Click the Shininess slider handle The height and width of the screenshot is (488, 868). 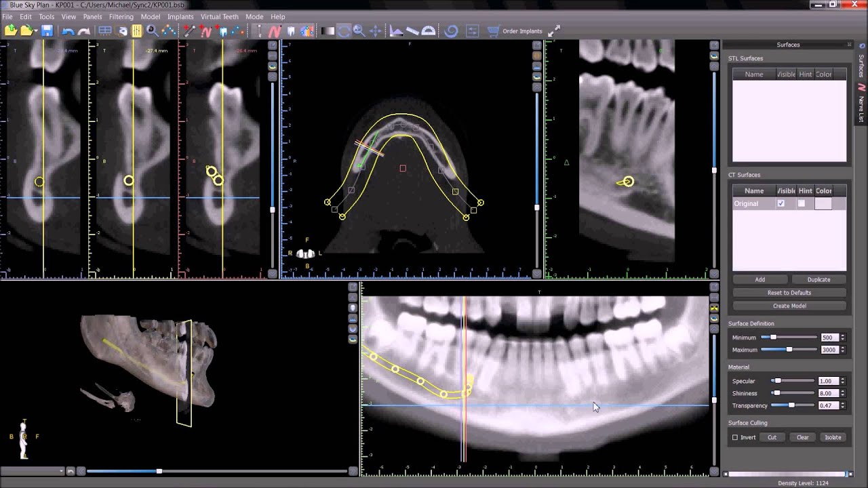tap(776, 393)
